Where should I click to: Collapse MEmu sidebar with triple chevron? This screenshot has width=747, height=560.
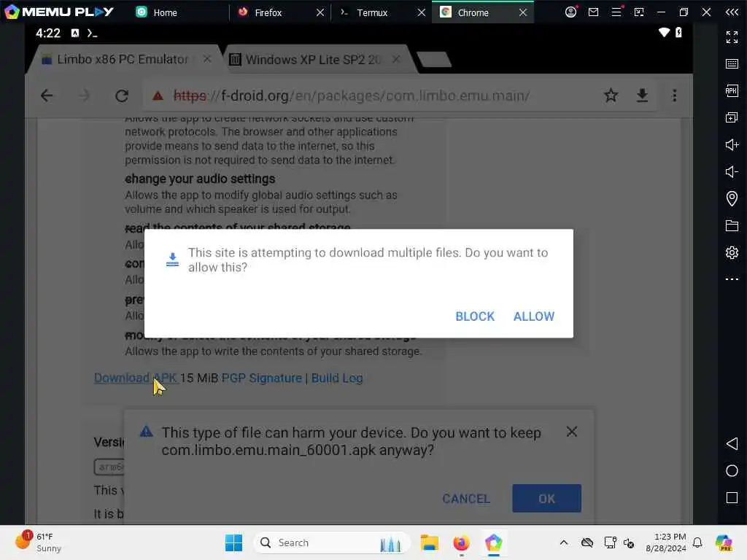click(x=732, y=12)
